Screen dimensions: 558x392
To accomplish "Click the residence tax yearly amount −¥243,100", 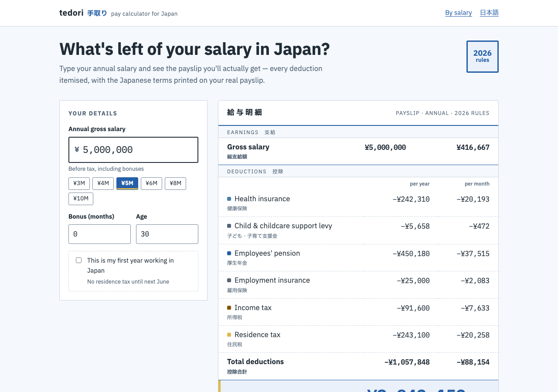I will pos(411,335).
